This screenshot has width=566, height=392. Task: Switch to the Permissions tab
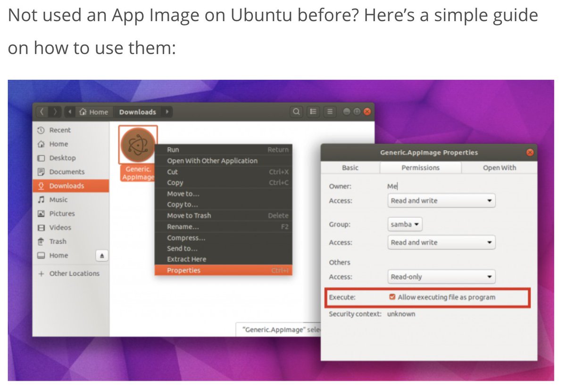[x=420, y=168]
